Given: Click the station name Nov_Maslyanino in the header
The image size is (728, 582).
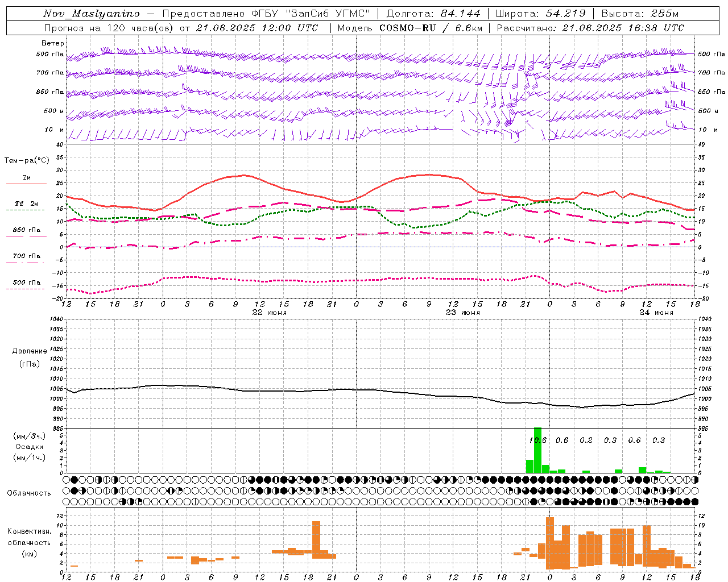Looking at the screenshot, I should click(x=92, y=14).
